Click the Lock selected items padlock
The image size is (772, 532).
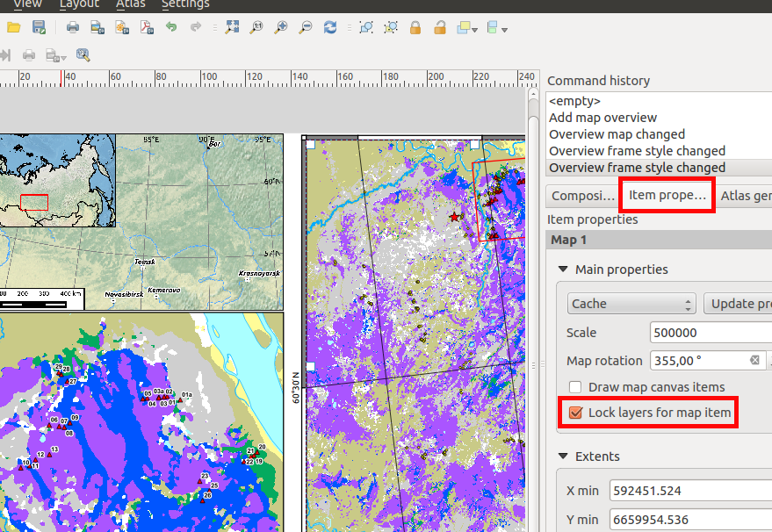pyautogui.click(x=415, y=28)
